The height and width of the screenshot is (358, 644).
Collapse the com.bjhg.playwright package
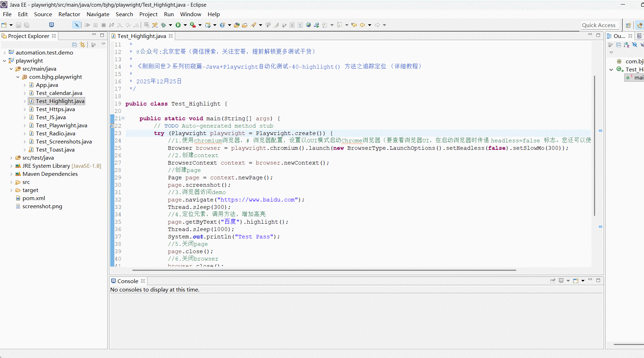click(x=18, y=77)
